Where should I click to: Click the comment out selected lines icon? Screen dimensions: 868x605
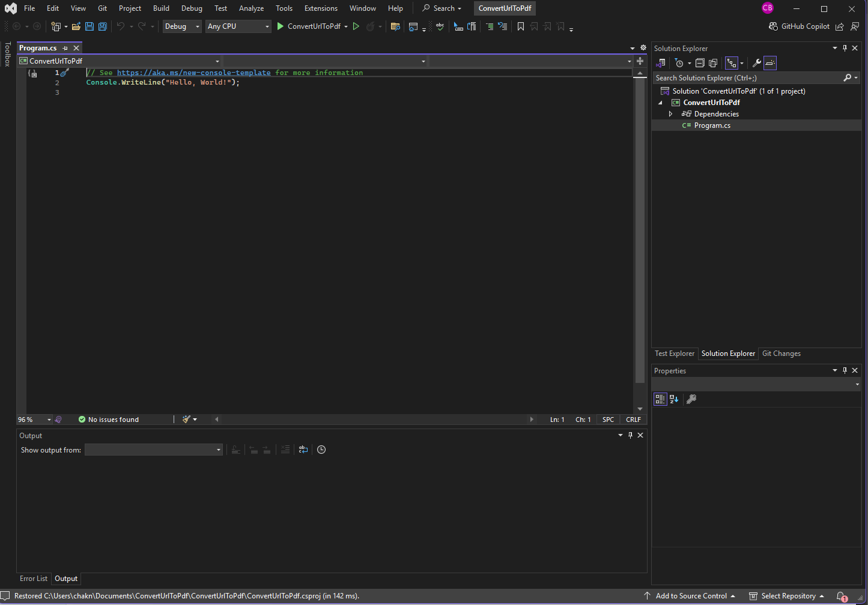coord(490,26)
